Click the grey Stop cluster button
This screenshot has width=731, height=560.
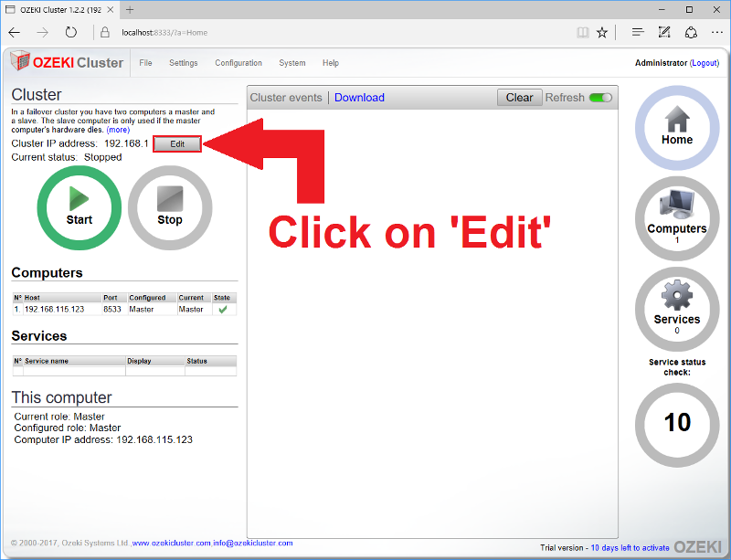pyautogui.click(x=170, y=207)
